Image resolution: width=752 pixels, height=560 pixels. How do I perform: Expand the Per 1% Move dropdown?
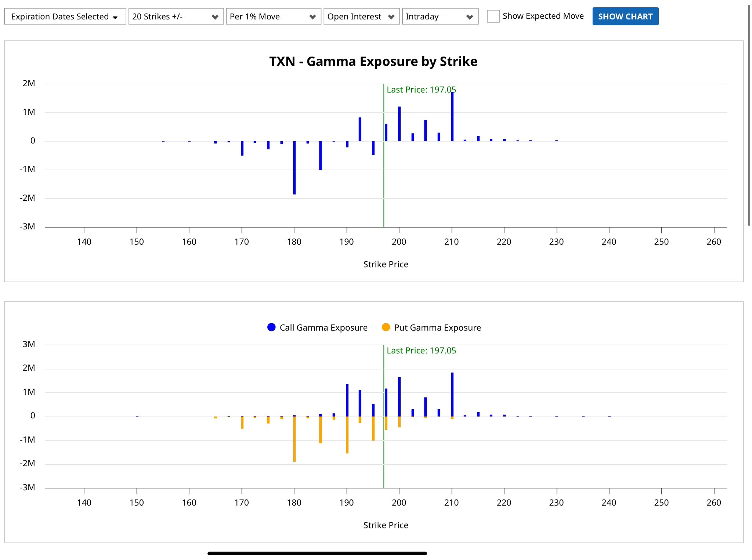pyautogui.click(x=274, y=17)
